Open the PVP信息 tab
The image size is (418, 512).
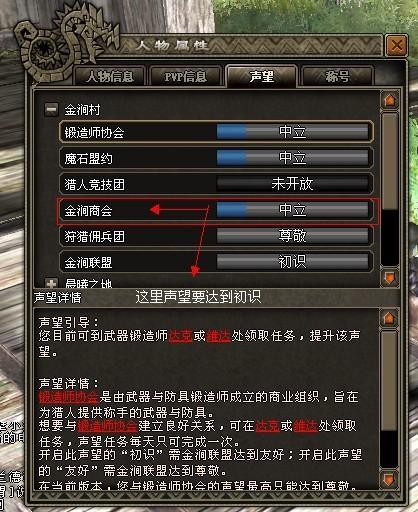pyautogui.click(x=185, y=76)
